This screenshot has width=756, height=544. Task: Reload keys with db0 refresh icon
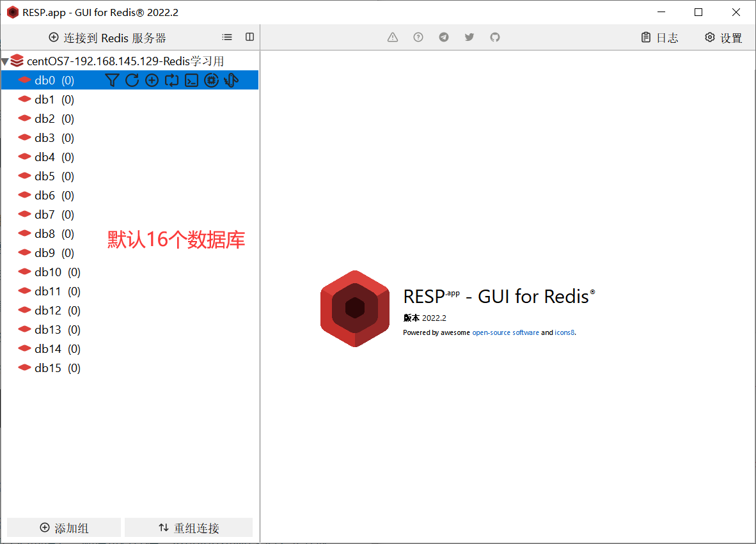point(132,81)
